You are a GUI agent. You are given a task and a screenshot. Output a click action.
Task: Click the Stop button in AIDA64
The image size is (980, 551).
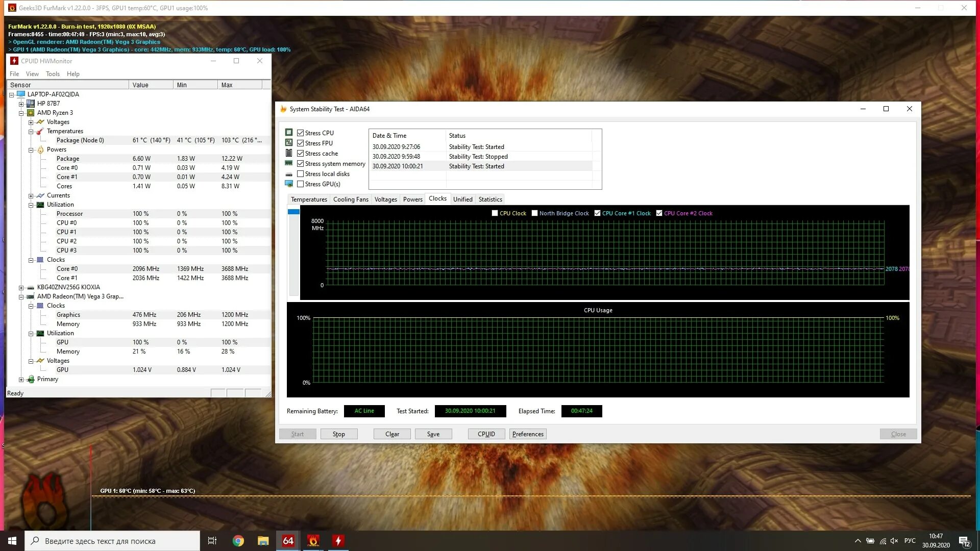(339, 434)
